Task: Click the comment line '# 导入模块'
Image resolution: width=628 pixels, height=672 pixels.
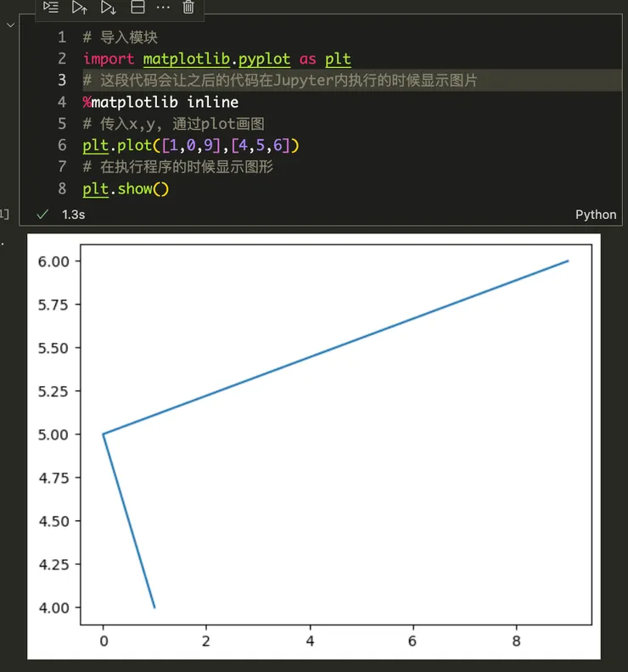Action: (x=121, y=37)
